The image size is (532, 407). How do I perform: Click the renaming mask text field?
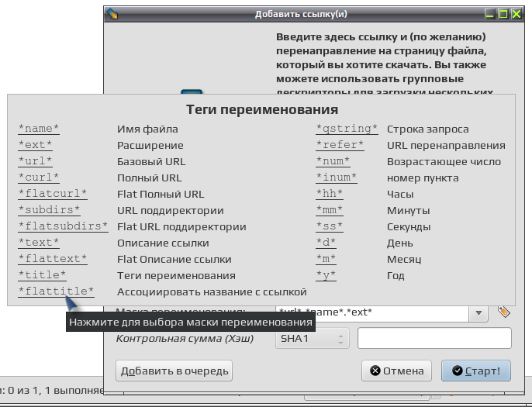[x=372, y=312]
